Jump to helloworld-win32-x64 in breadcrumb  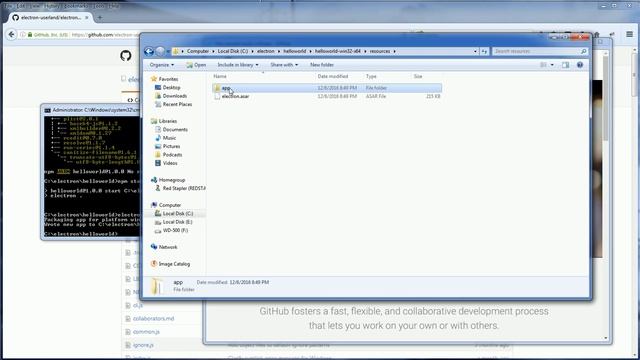coord(338,51)
